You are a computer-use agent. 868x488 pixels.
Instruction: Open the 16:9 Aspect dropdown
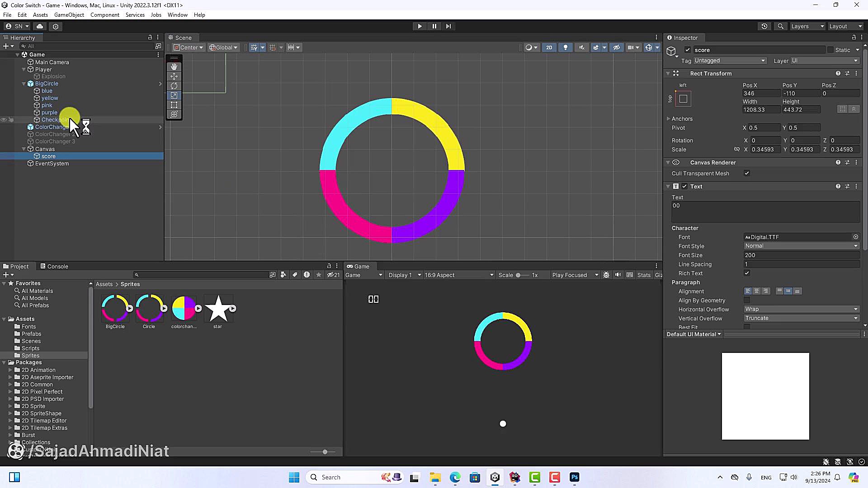click(x=459, y=275)
